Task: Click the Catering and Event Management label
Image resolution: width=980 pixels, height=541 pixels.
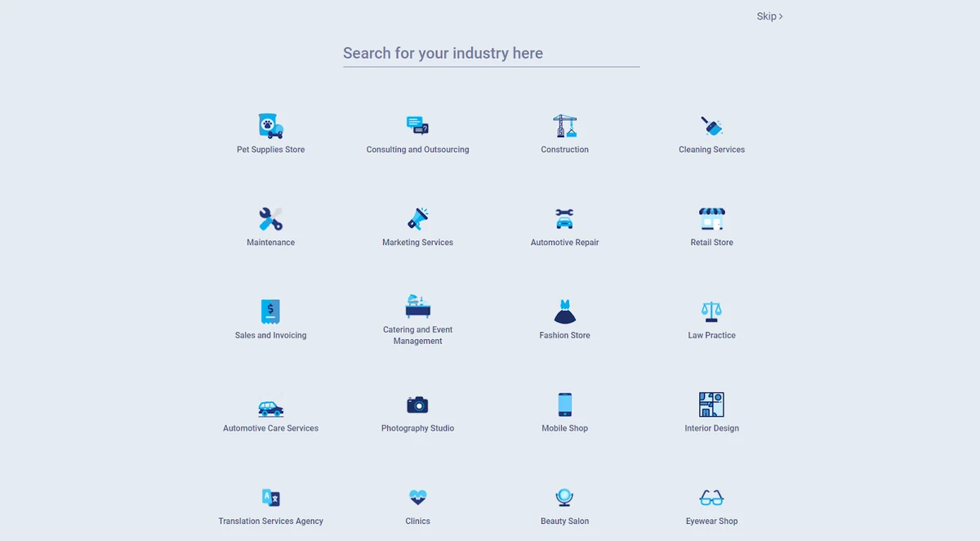Action: [x=418, y=335]
